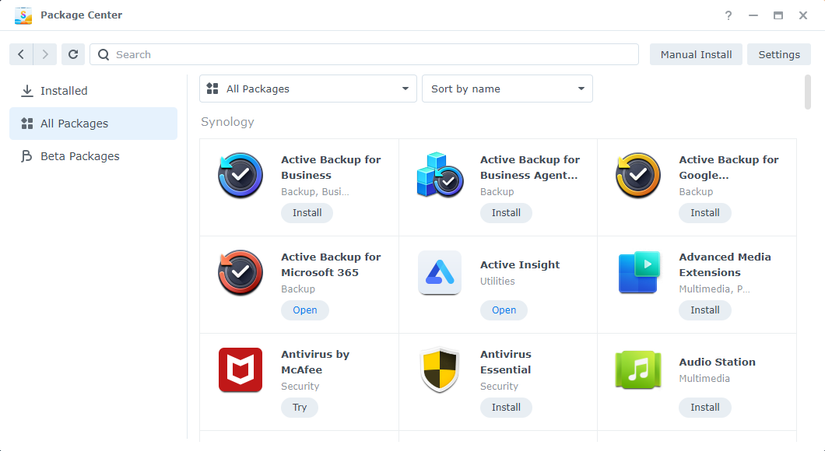Click the Active Backup for Google icon
825x451 pixels.
tap(638, 176)
